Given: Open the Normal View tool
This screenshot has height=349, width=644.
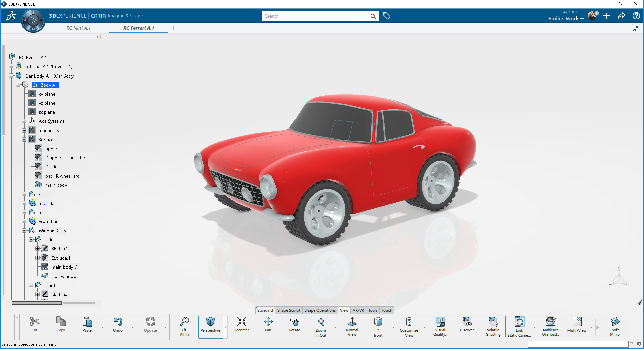Looking at the screenshot, I should click(352, 326).
